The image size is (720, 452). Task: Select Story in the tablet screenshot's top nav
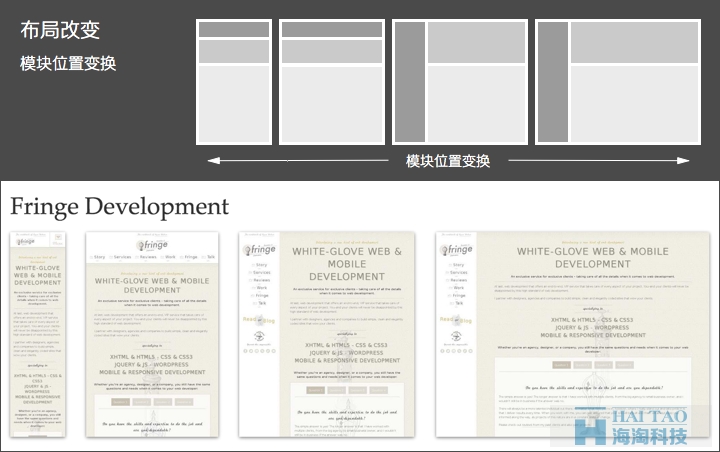pyautogui.click(x=98, y=257)
